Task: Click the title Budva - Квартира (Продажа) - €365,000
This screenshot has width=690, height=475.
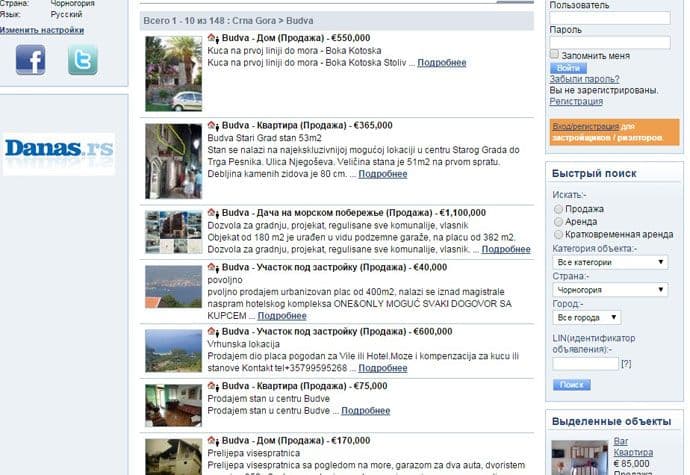Action: (x=307, y=125)
